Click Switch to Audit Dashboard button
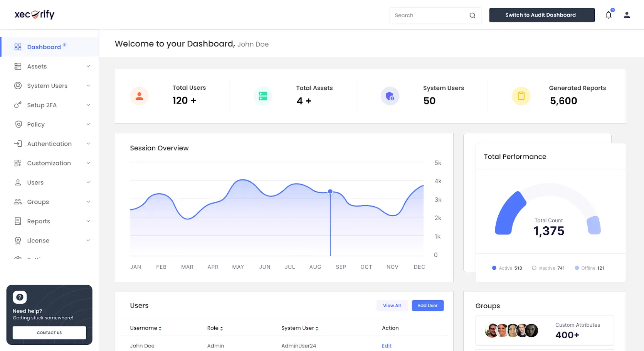Screen dimensions: 644x351 [541, 15]
